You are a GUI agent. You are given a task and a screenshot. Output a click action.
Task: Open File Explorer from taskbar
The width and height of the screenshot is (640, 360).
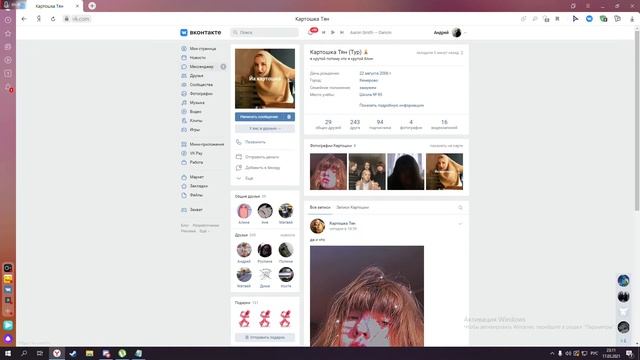coord(89,353)
